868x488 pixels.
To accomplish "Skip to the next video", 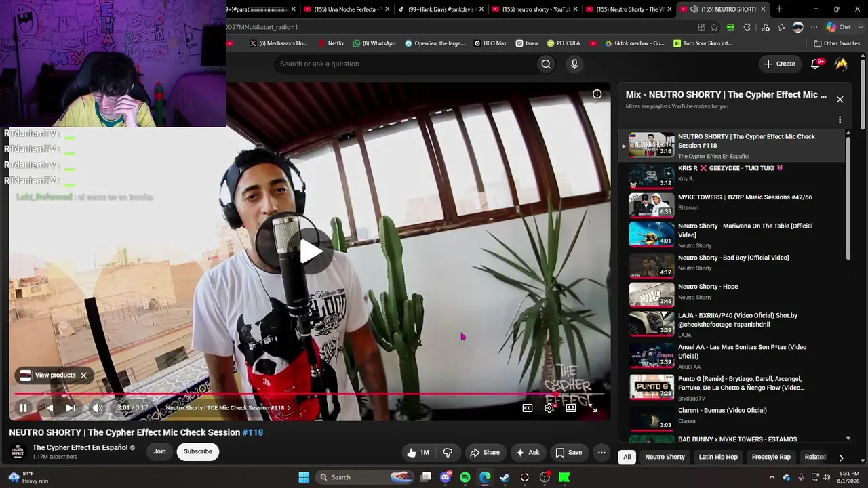I will click(x=71, y=408).
